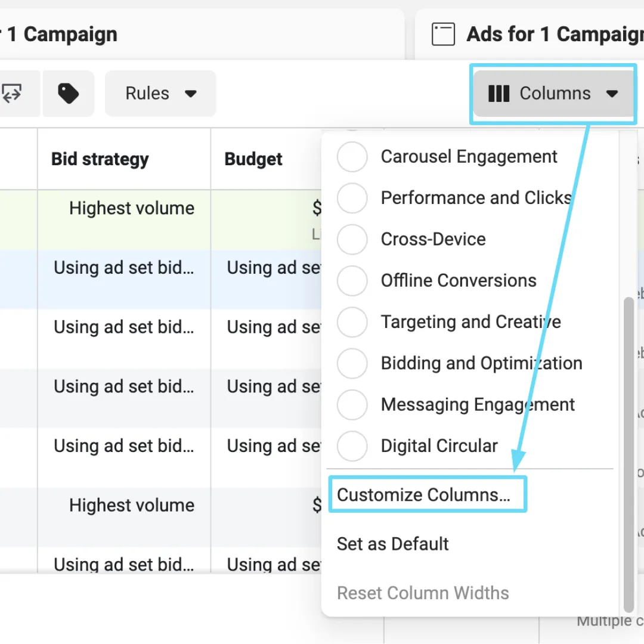Open Customize Columns menu entry

coord(423,494)
